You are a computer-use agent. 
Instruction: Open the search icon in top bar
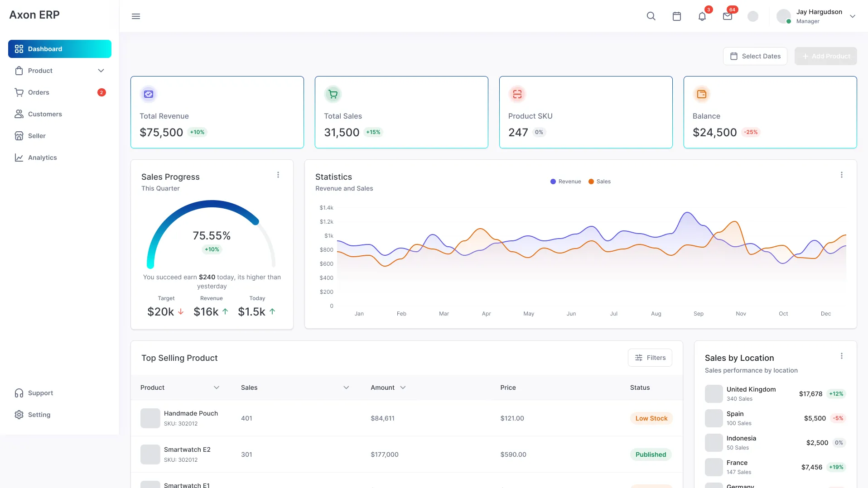(x=651, y=16)
